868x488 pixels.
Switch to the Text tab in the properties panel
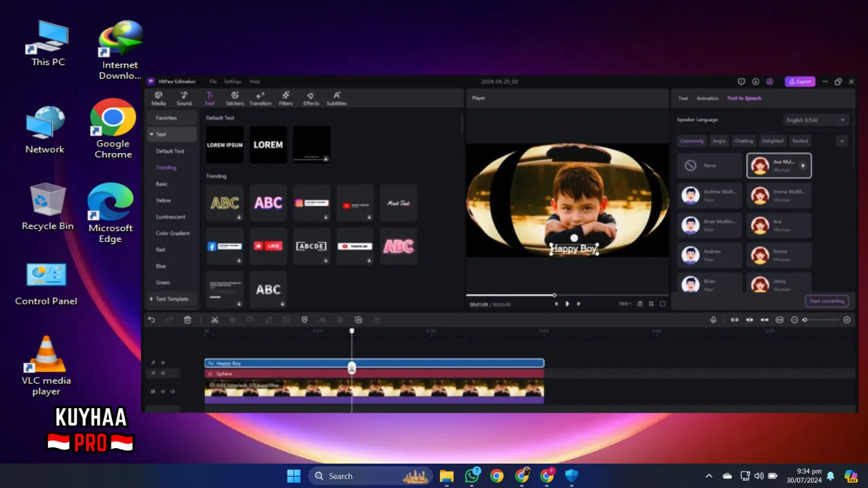point(683,98)
